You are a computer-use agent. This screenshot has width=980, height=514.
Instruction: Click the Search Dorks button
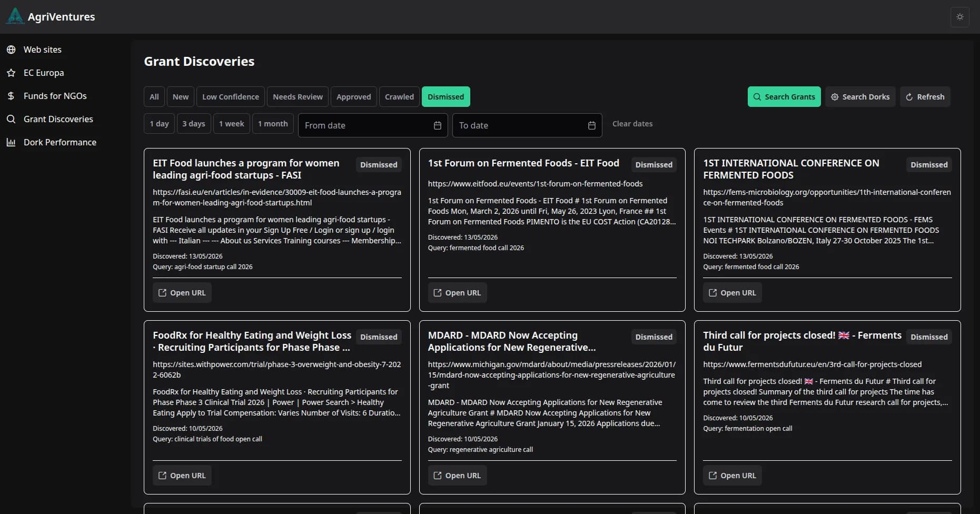[x=860, y=97]
